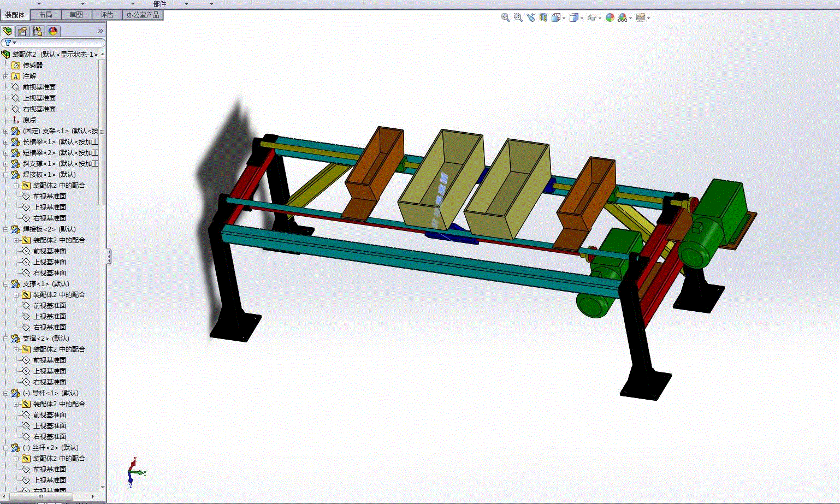This screenshot has height=504, width=840.
Task: Collapse the left panel via splitter handle
Action: [x=109, y=256]
